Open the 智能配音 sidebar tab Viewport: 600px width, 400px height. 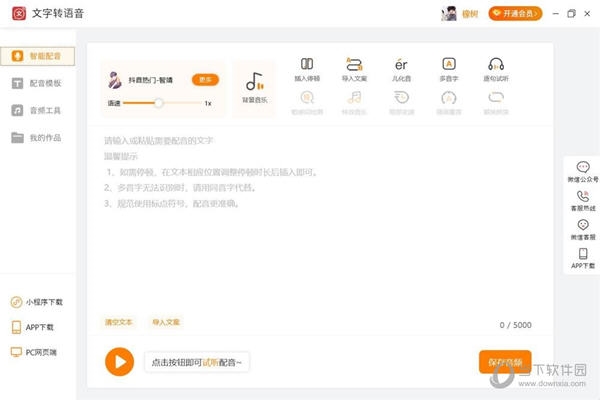pyautogui.click(x=38, y=56)
